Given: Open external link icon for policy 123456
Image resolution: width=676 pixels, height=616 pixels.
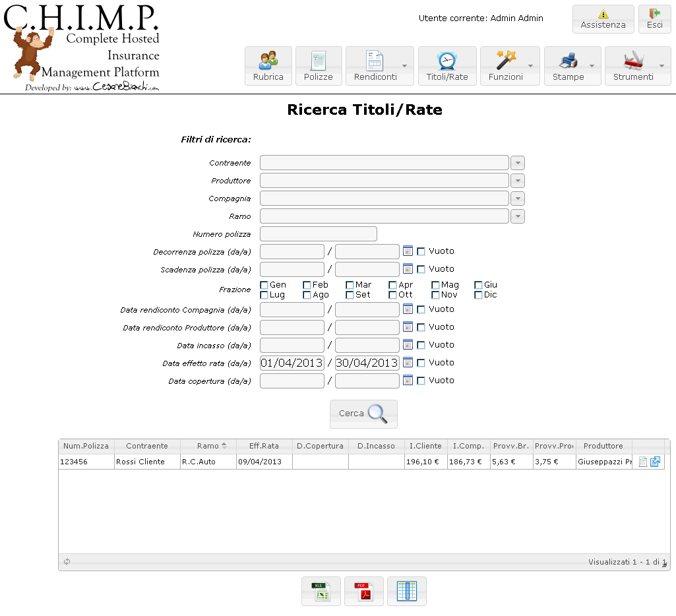Looking at the screenshot, I should 656,462.
